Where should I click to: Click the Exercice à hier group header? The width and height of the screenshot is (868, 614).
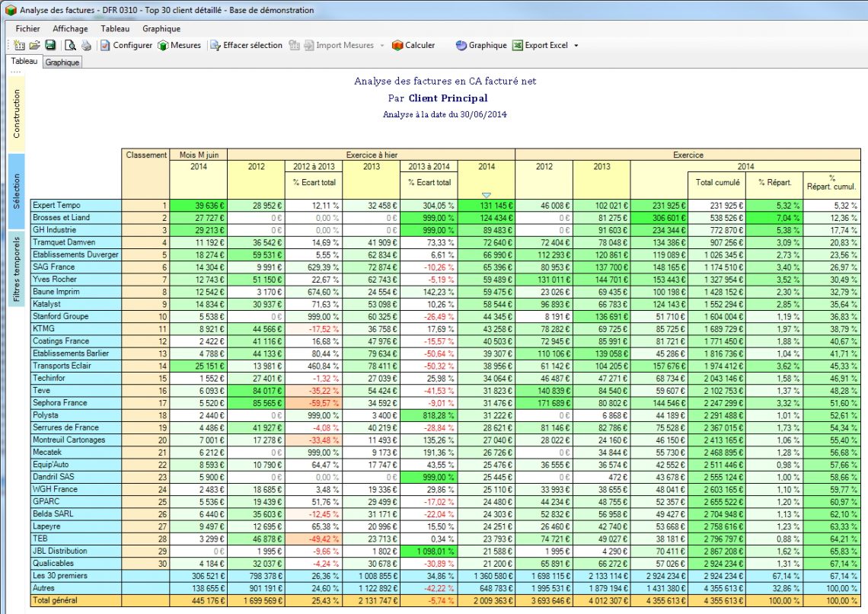372,155
